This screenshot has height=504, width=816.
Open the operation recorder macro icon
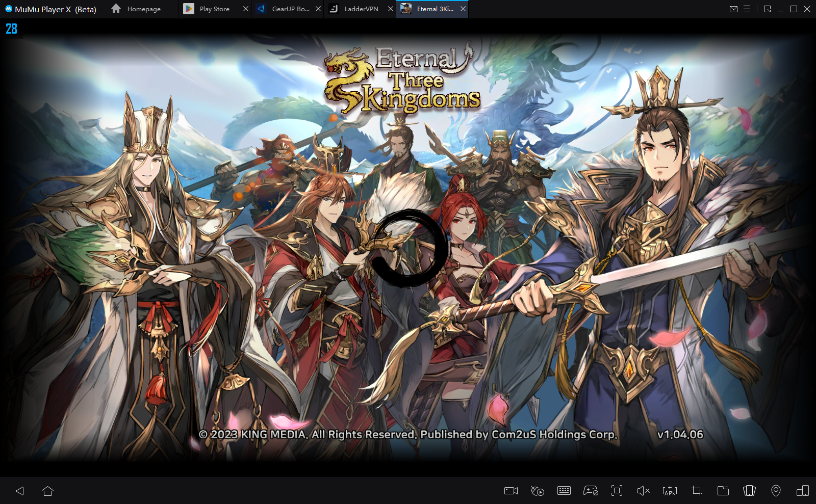pos(538,491)
